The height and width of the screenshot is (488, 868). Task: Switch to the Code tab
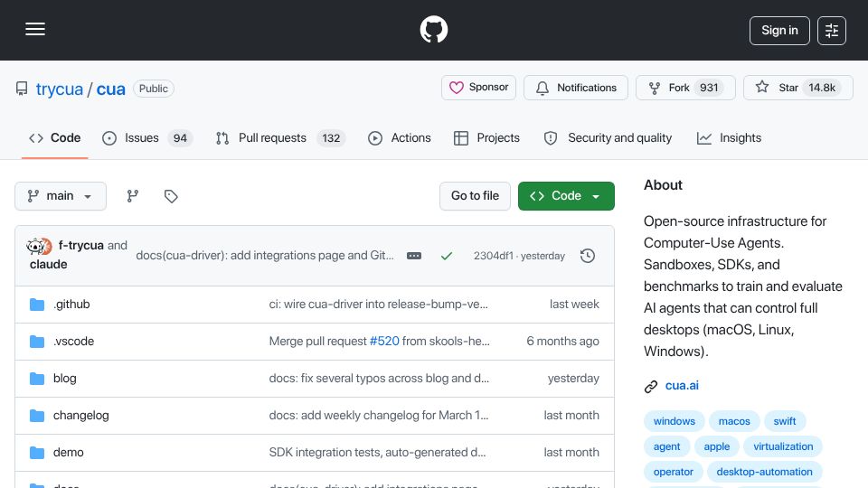(55, 137)
